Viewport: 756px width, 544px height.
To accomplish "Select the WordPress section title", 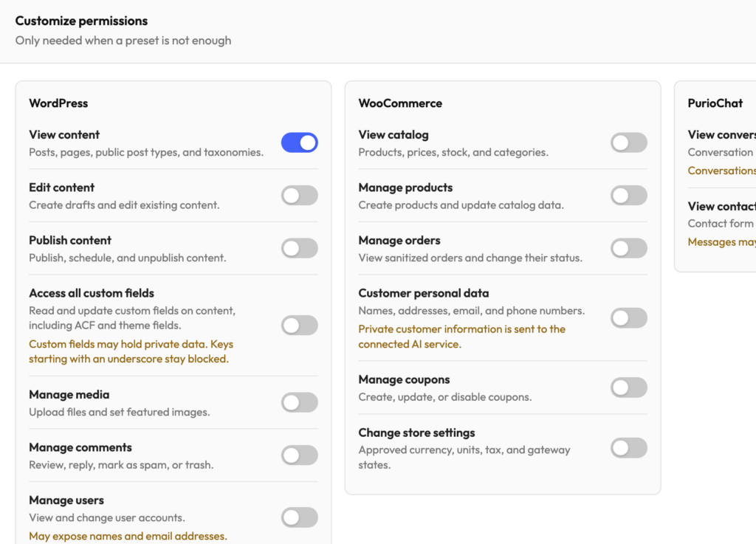I will pos(58,103).
